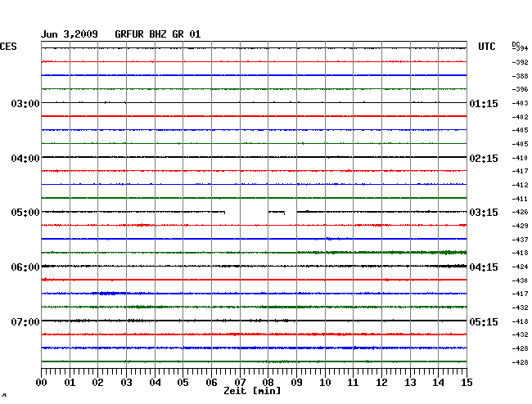Click the '02:15' UTC time label

pos(484,159)
